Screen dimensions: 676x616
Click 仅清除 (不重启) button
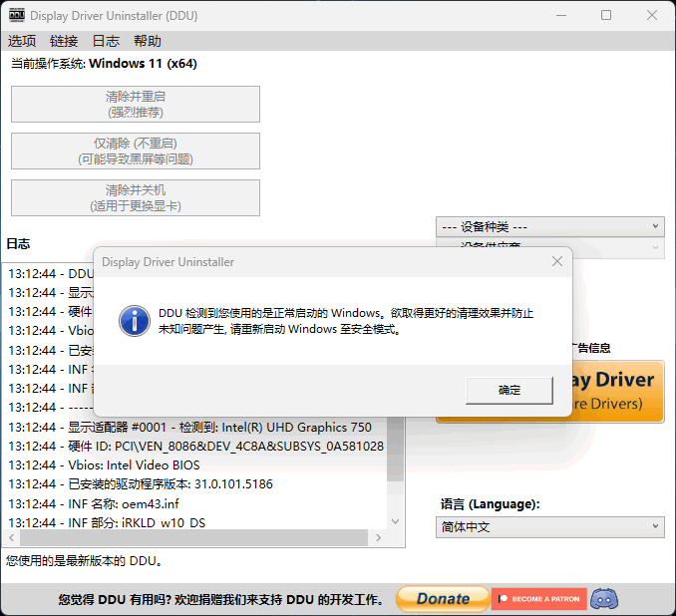(136, 151)
